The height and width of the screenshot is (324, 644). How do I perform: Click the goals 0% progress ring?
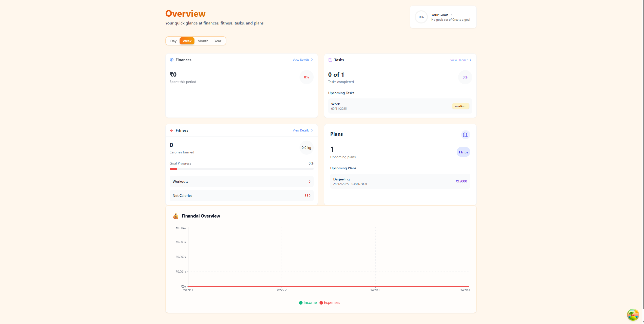pyautogui.click(x=421, y=17)
